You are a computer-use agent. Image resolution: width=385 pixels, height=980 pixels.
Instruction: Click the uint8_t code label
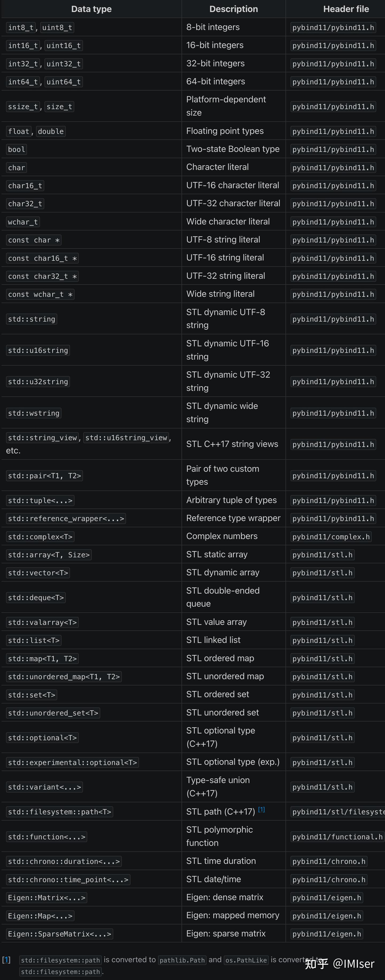pyautogui.click(x=57, y=27)
